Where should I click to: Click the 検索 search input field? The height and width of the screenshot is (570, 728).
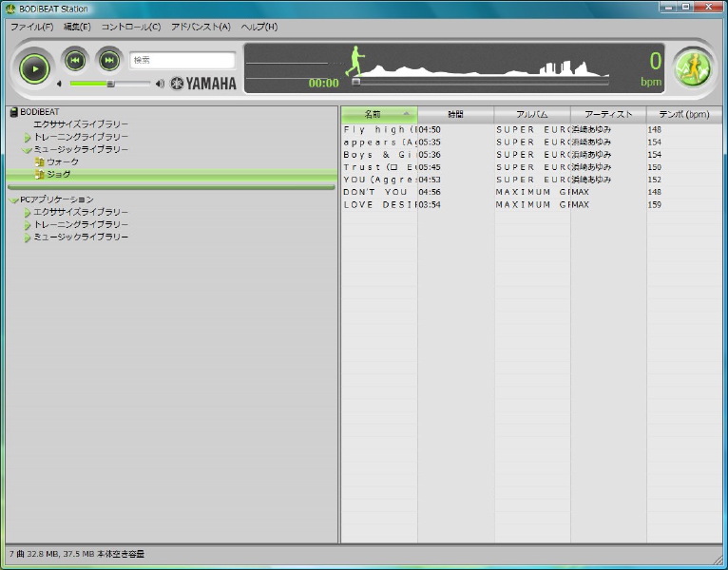[x=182, y=60]
